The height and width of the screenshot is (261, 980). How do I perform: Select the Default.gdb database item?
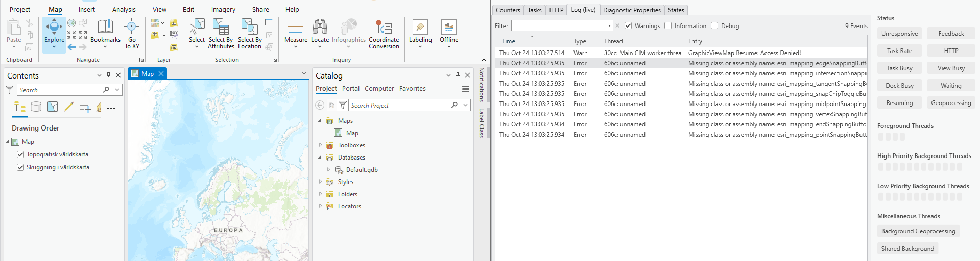point(362,170)
